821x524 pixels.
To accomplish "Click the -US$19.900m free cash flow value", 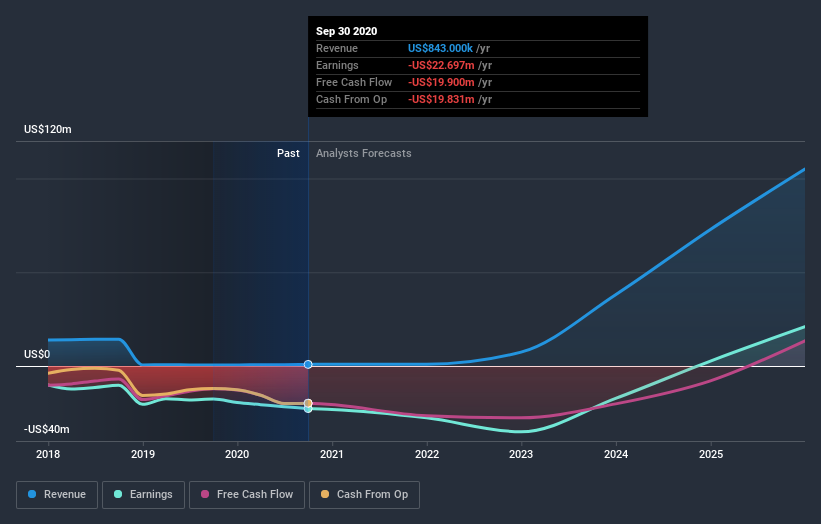I will (x=441, y=82).
